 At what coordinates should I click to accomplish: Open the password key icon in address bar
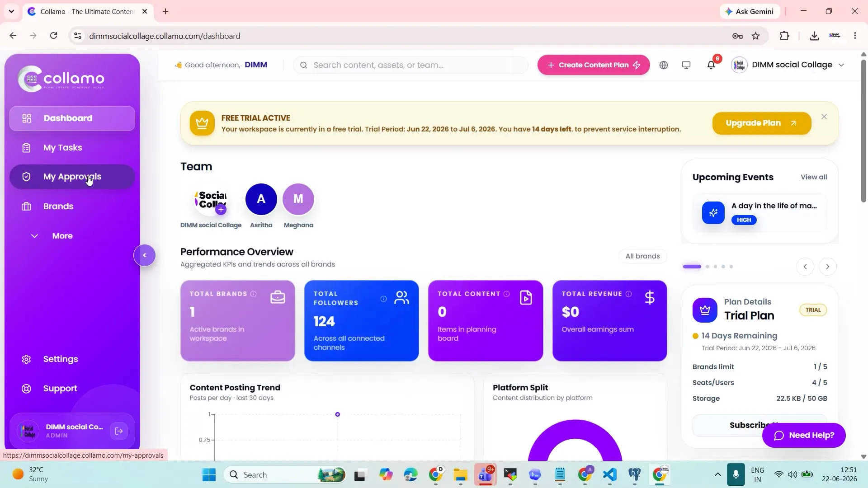tap(737, 36)
